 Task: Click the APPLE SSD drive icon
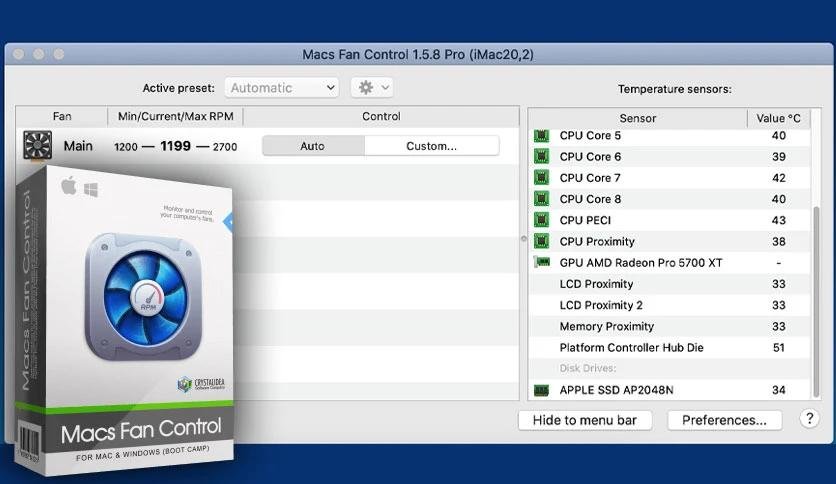(541, 390)
